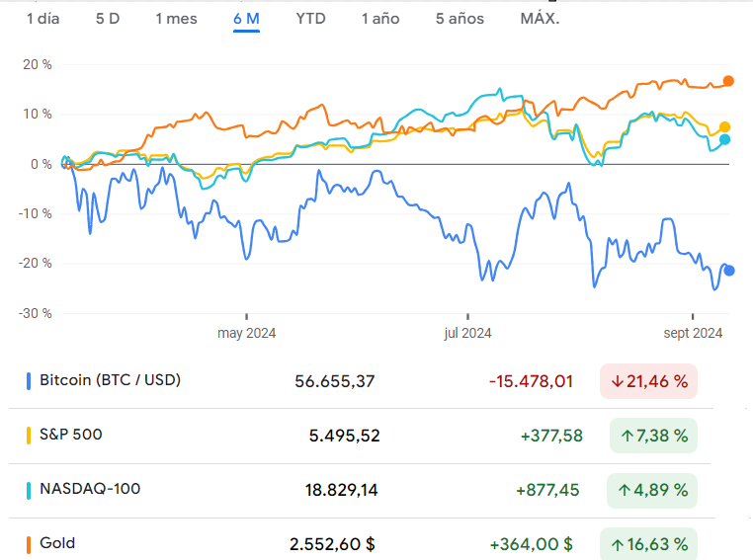Click the red 21,46 % Bitcoin change badge
The image size is (753, 560).
click(648, 380)
